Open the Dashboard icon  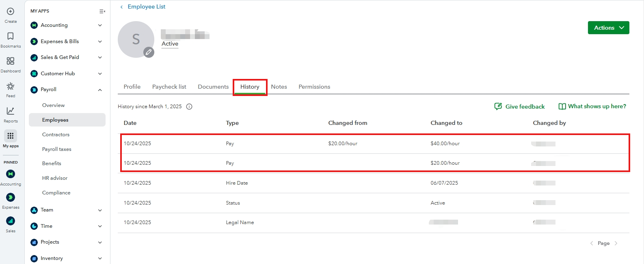[11, 61]
